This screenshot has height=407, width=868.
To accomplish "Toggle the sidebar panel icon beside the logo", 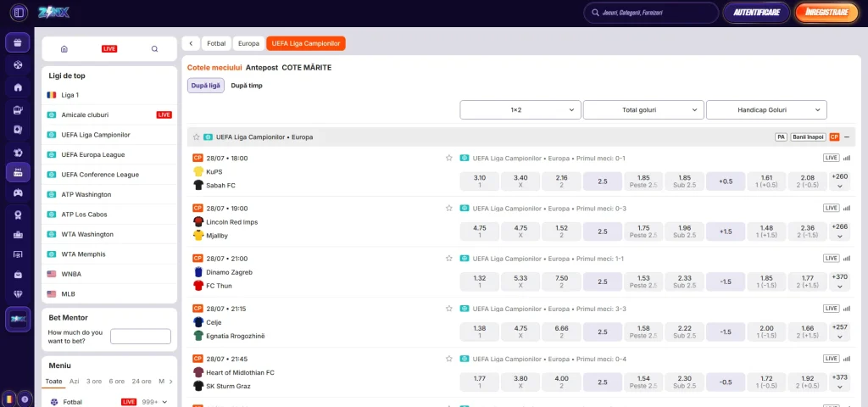I will pos(19,12).
